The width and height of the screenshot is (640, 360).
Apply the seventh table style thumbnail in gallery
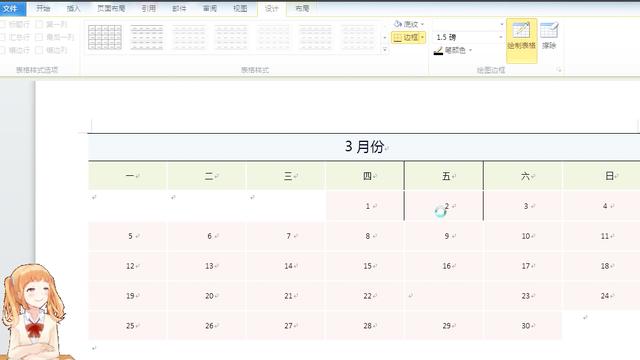coord(358,37)
